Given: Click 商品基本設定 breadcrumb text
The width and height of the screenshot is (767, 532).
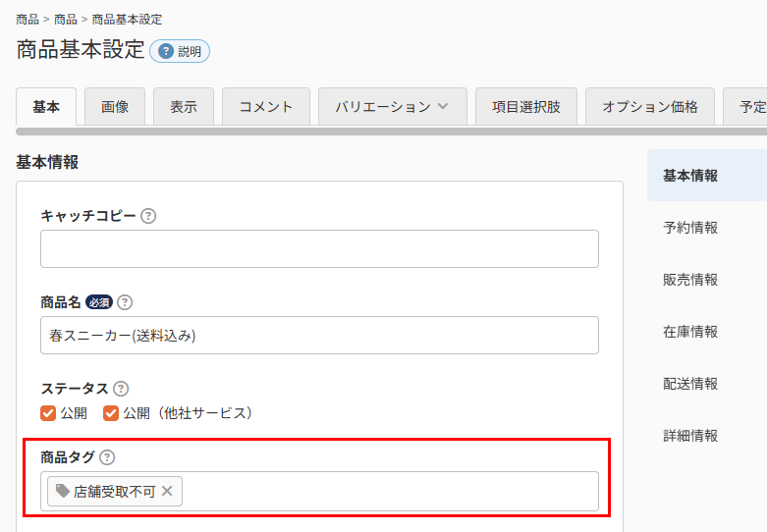Looking at the screenshot, I should pos(128,20).
